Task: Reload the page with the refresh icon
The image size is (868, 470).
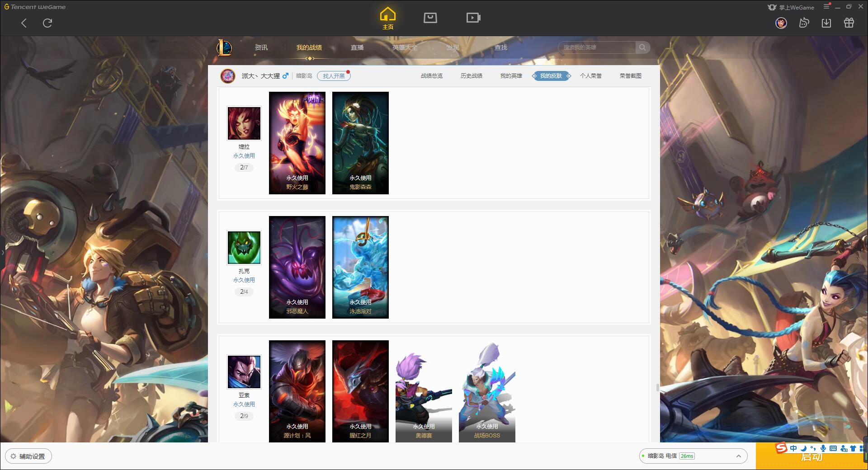Action: point(47,23)
